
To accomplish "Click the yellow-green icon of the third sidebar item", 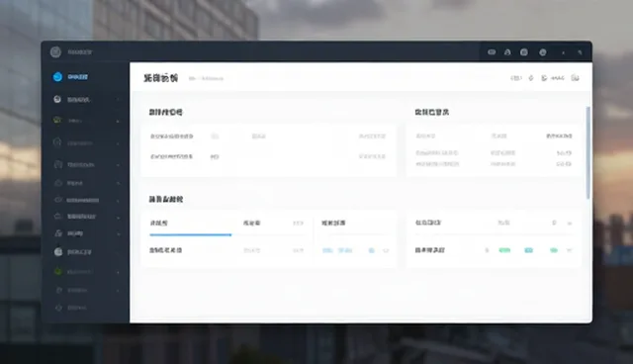I will click(57, 120).
